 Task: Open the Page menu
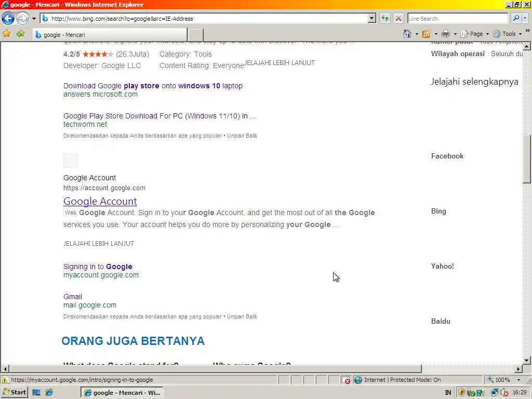(x=474, y=34)
